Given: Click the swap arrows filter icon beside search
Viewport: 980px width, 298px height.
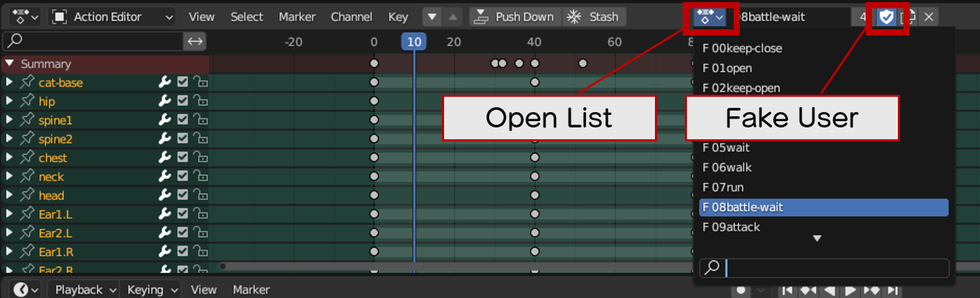Looking at the screenshot, I should point(195,41).
